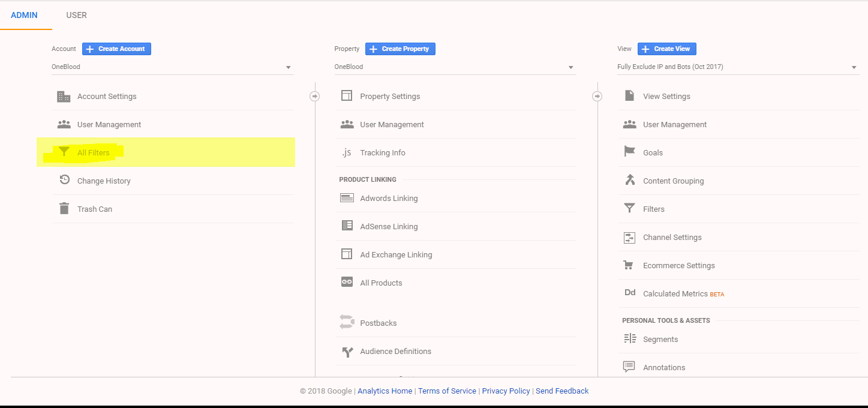Open the Terms of Service link
The width and height of the screenshot is (868, 408).
click(447, 391)
